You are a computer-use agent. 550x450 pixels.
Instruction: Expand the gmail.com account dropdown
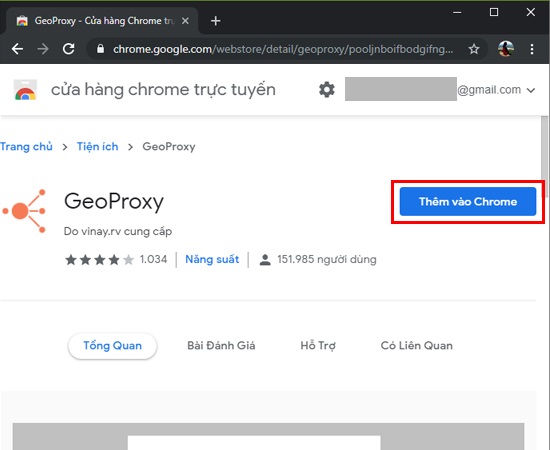[x=531, y=90]
